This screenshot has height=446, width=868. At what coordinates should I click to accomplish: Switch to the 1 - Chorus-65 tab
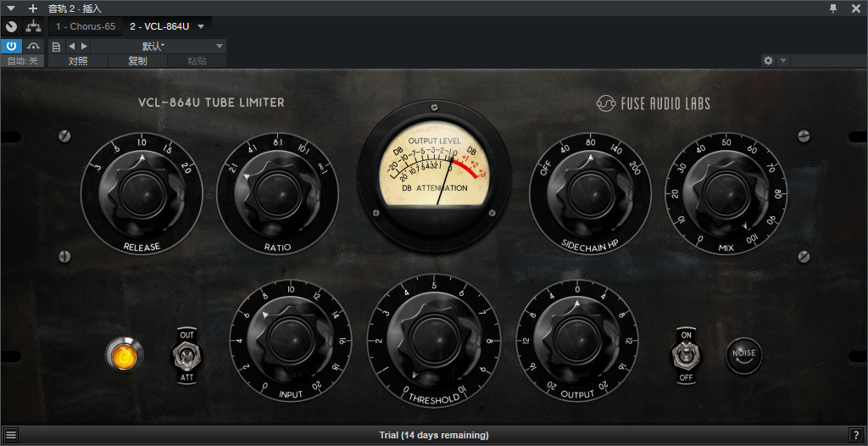pos(86,26)
